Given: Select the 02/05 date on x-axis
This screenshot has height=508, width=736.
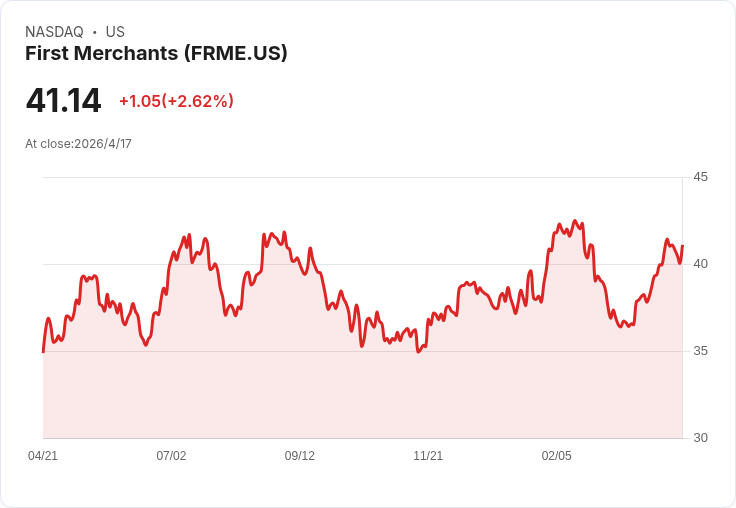Looking at the screenshot, I should click(x=557, y=456).
